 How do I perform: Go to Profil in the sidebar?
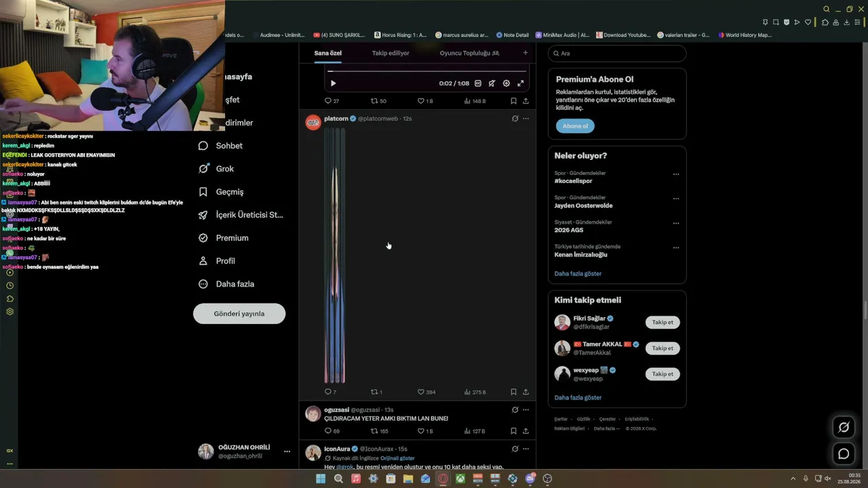click(x=216, y=261)
